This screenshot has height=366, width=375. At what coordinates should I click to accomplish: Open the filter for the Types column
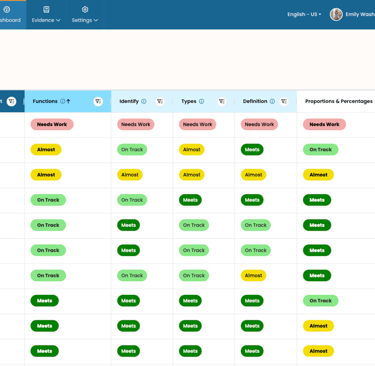[x=222, y=101]
